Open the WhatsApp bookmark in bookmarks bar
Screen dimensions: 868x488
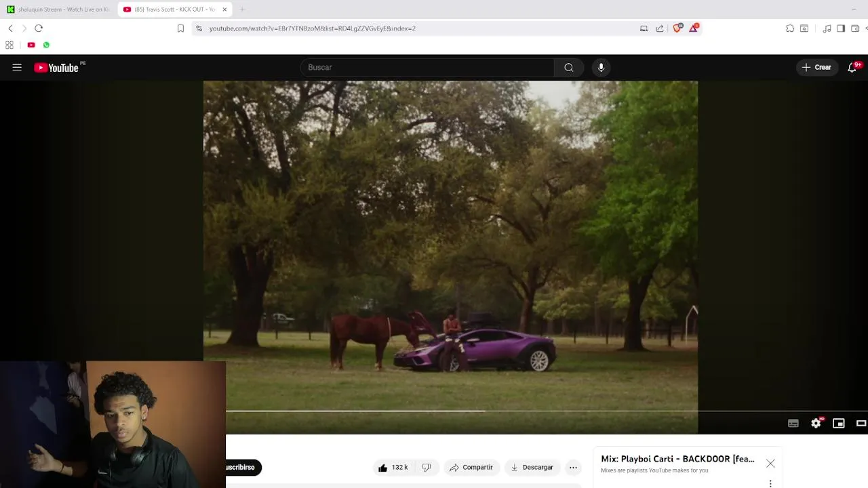(x=46, y=45)
